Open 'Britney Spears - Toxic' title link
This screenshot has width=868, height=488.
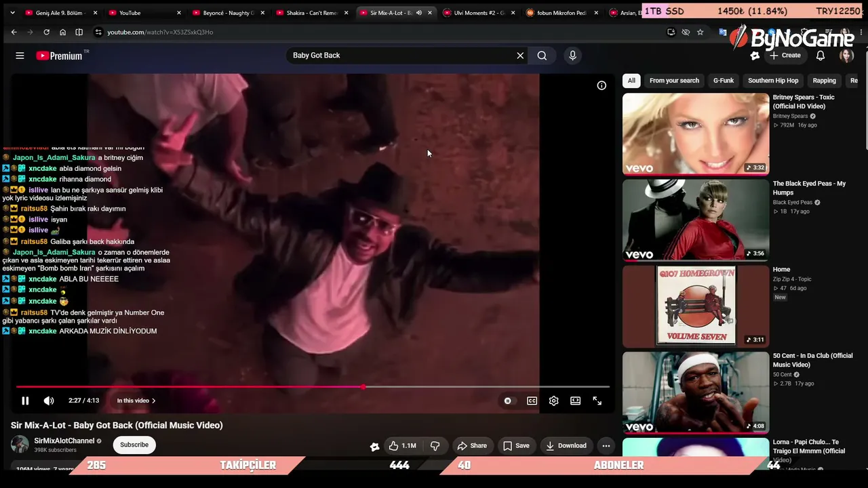coord(804,102)
